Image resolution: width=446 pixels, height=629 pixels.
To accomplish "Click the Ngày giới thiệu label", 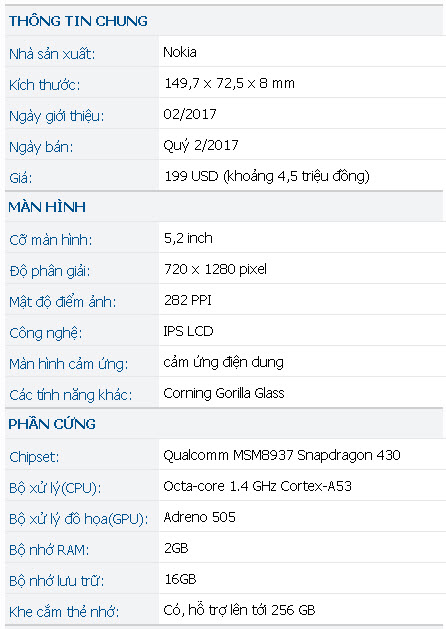I will [57, 116].
